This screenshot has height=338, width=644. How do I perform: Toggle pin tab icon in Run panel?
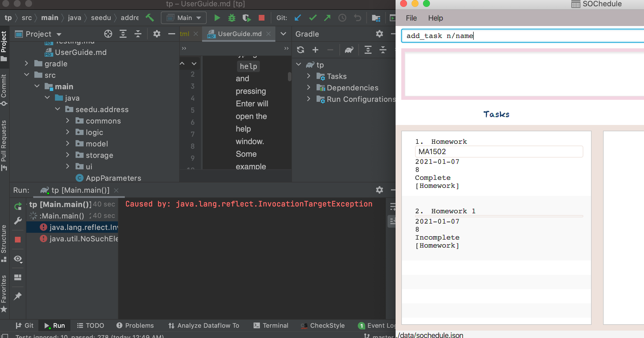tap(18, 296)
